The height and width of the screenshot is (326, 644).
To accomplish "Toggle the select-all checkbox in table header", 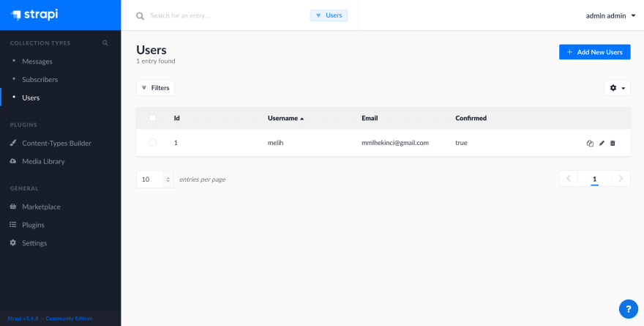I will pyautogui.click(x=152, y=118).
